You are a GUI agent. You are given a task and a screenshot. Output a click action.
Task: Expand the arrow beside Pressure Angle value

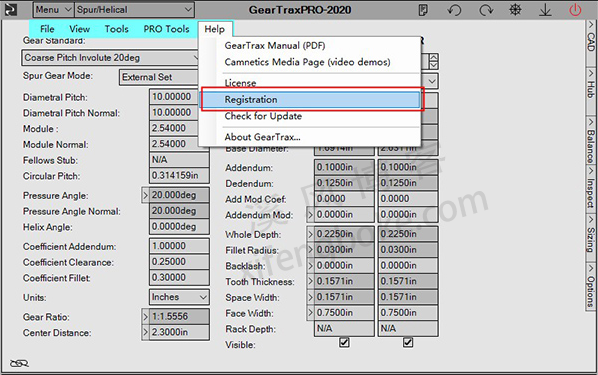[x=145, y=195]
